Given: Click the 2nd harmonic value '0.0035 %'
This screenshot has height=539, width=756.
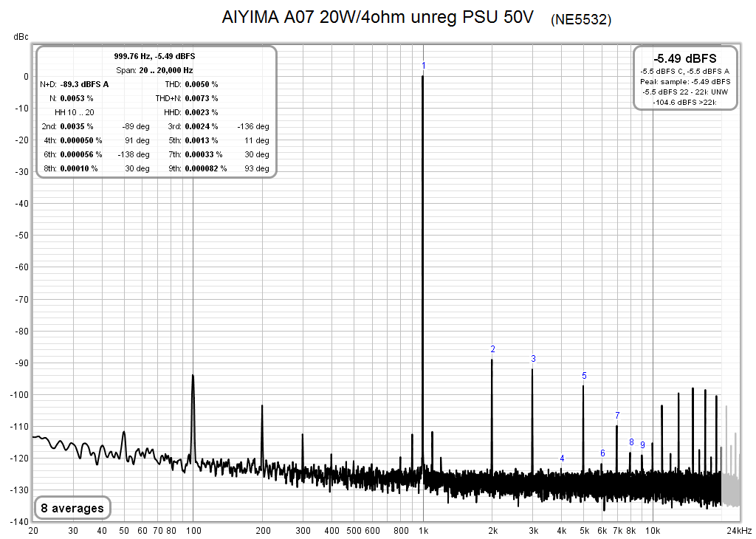Looking at the screenshot, I should pos(77,126).
